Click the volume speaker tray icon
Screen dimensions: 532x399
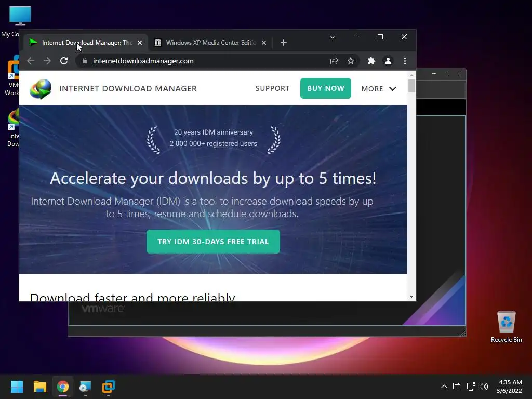click(484, 387)
